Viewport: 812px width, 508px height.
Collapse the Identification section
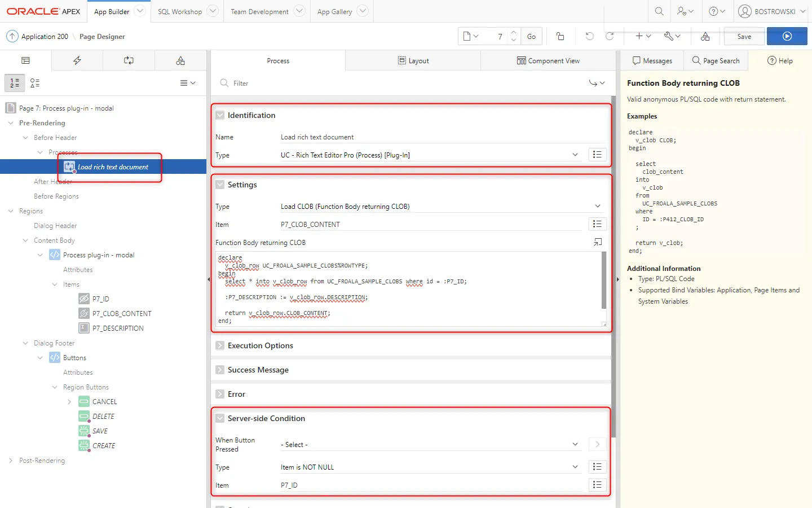pos(220,115)
